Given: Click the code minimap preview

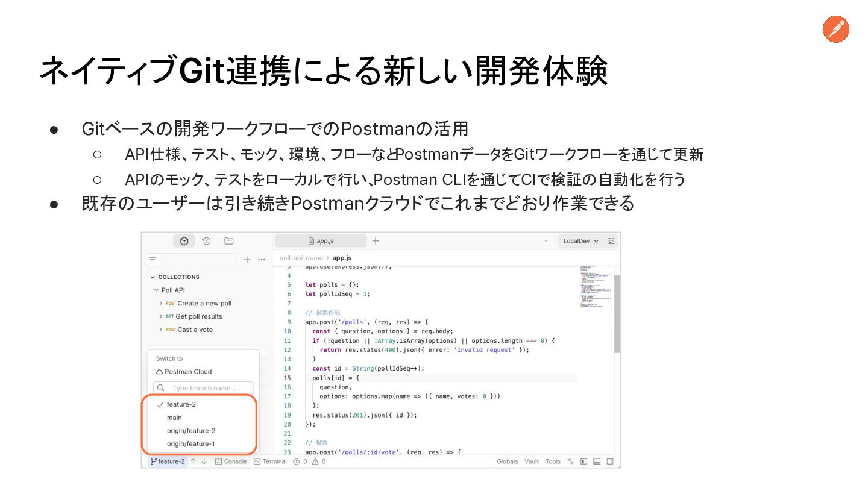Looking at the screenshot, I should (596, 286).
